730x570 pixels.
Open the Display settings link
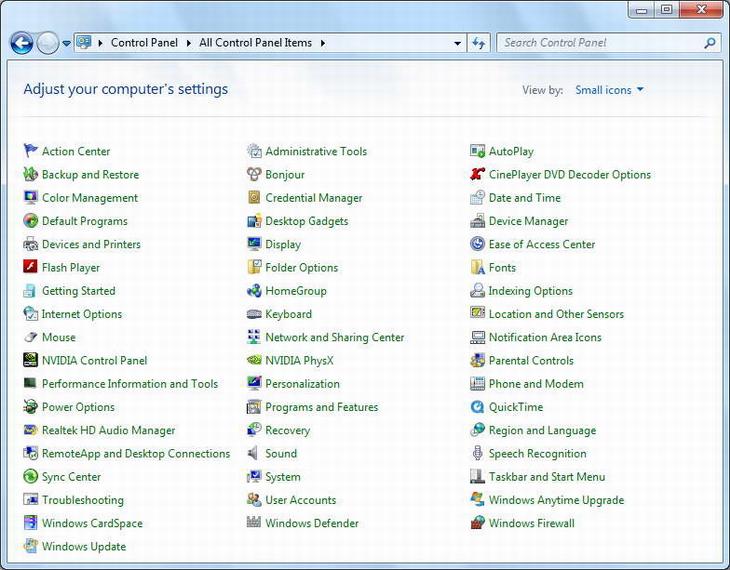coord(283,244)
